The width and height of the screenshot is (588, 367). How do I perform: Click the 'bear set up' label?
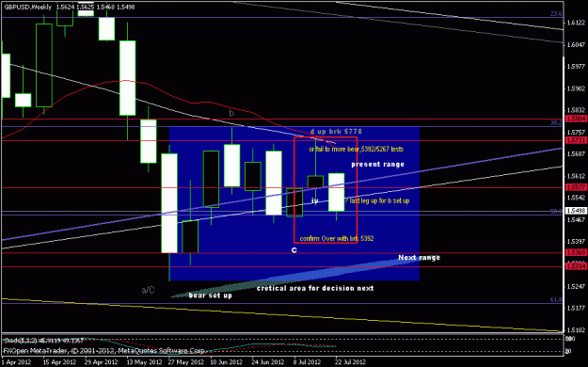(210, 295)
